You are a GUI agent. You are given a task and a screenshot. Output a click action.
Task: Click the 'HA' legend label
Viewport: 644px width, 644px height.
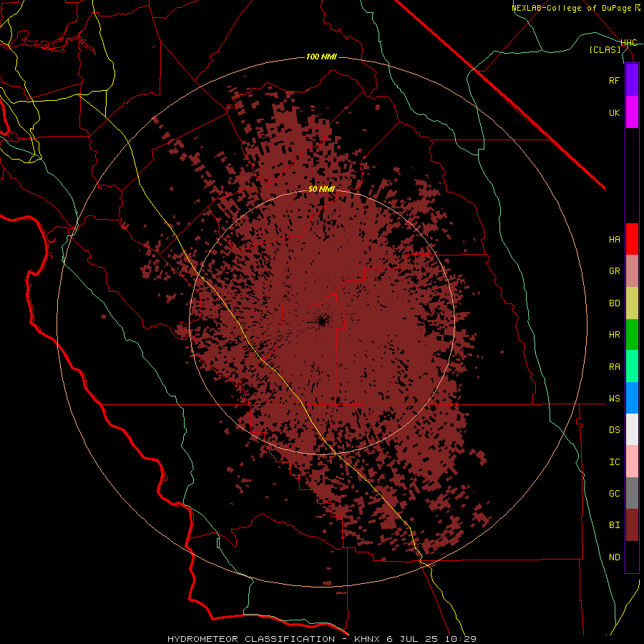[x=614, y=240]
